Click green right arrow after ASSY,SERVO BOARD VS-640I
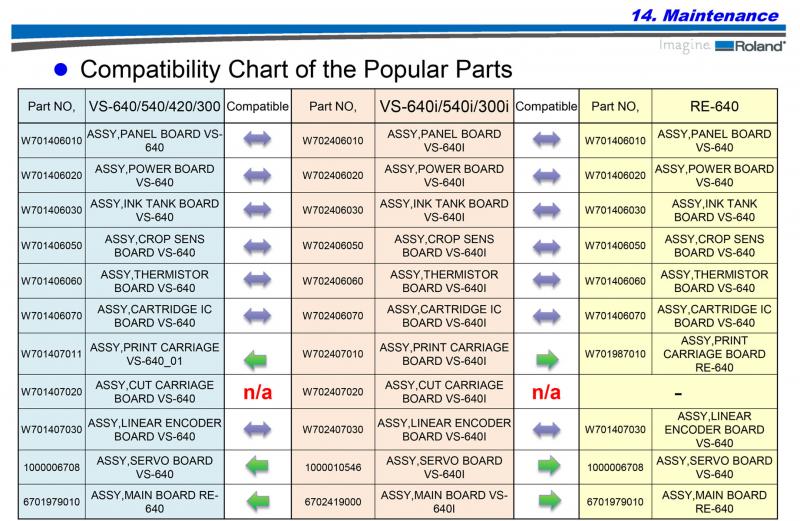800x521 pixels. coord(549,465)
